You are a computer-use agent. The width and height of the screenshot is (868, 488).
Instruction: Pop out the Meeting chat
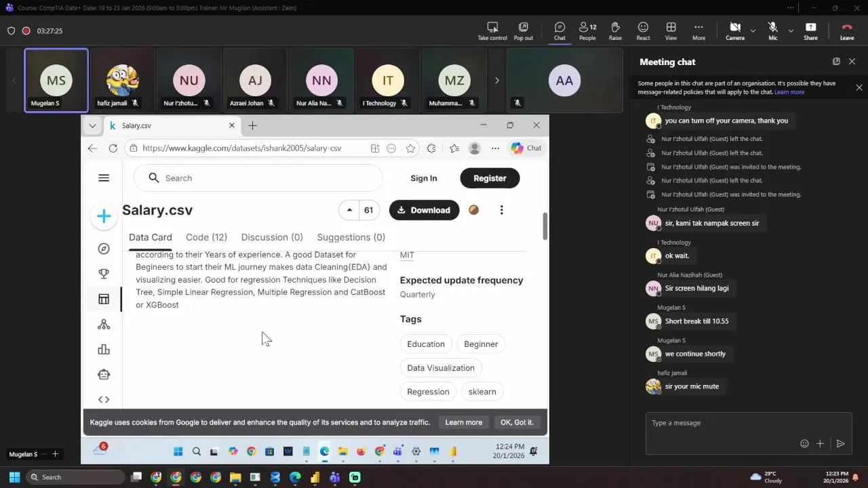(x=836, y=62)
